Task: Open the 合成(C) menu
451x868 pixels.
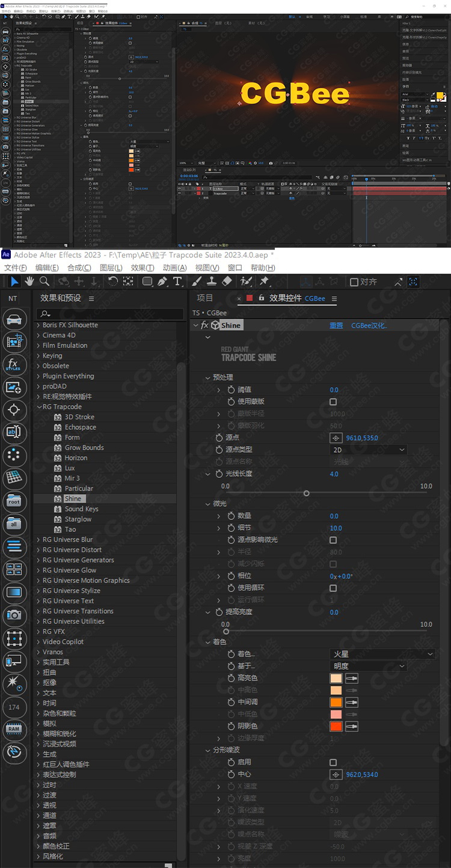Action: [79, 267]
